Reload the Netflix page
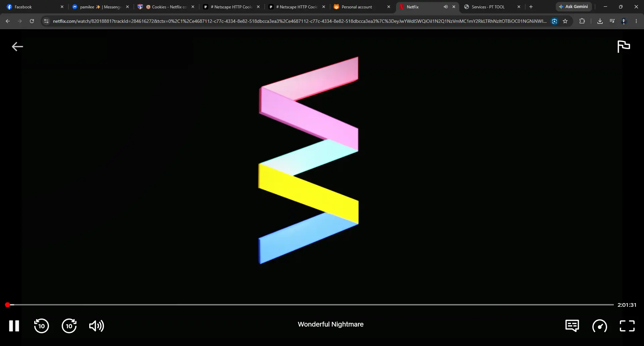Viewport: 644px width, 346px height. 32,21
